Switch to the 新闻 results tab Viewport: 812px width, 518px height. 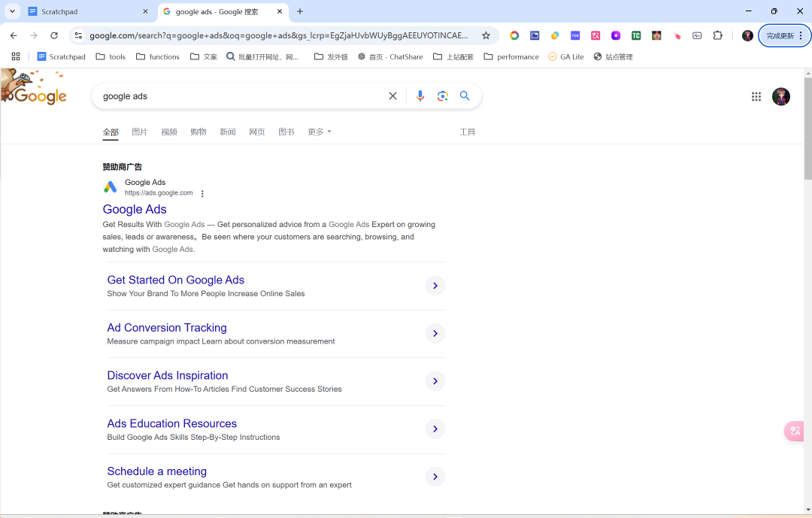point(227,132)
